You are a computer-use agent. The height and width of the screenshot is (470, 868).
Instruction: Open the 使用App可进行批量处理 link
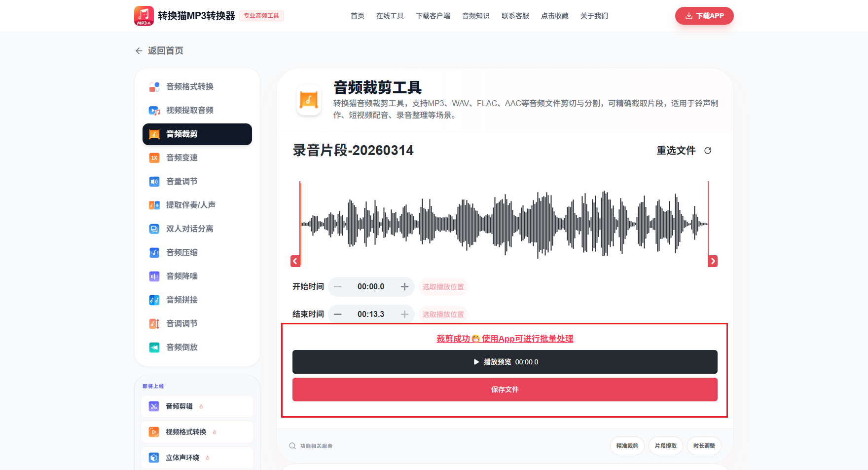click(527, 339)
